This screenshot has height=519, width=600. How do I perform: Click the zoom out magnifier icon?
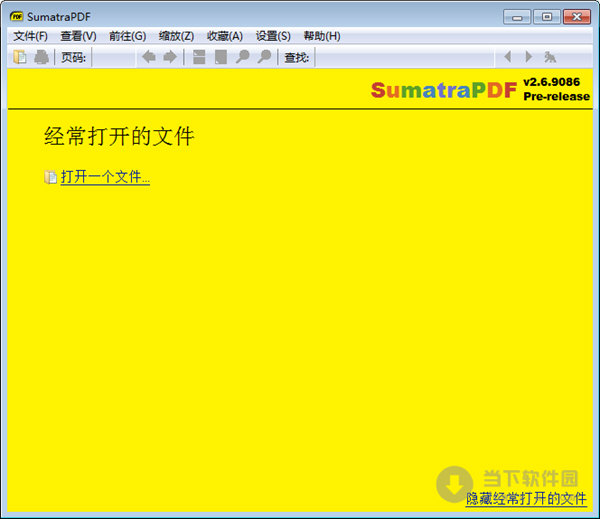pos(242,57)
